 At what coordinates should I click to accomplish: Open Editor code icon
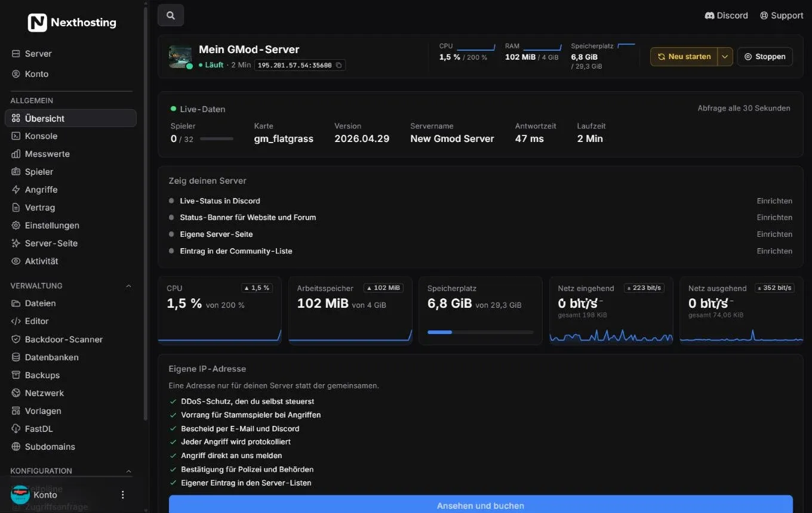coord(16,321)
